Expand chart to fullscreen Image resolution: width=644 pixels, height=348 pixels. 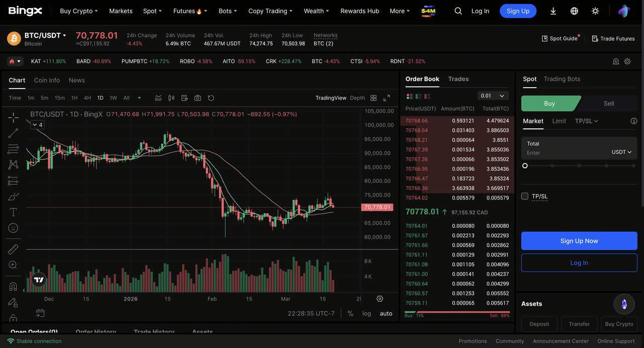386,98
